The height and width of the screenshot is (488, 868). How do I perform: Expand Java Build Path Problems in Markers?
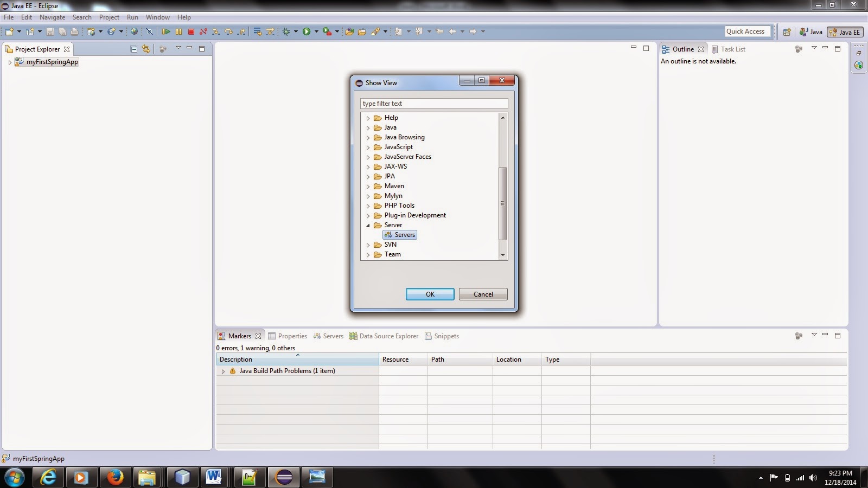pos(223,371)
